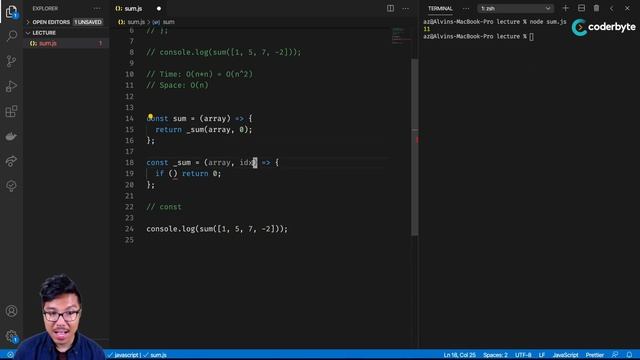Open the Source Control view icon
This screenshot has height=360, width=640.
[x=11, y=61]
